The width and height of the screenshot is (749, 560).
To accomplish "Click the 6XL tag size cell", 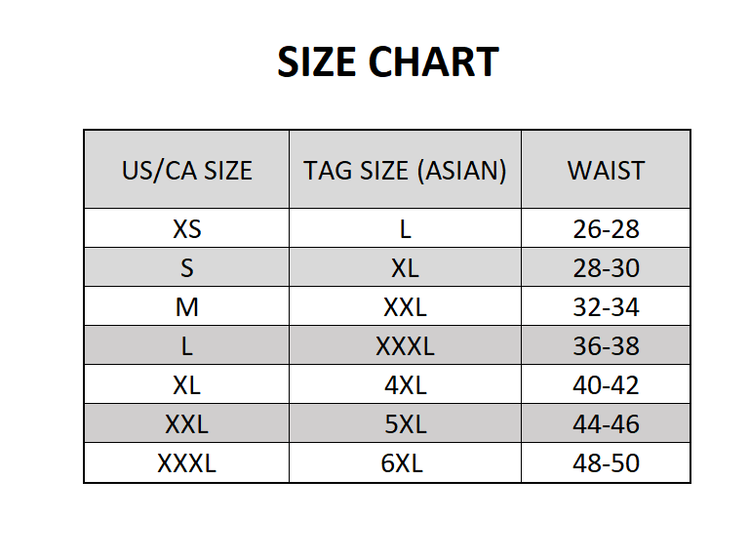I will click(405, 462).
